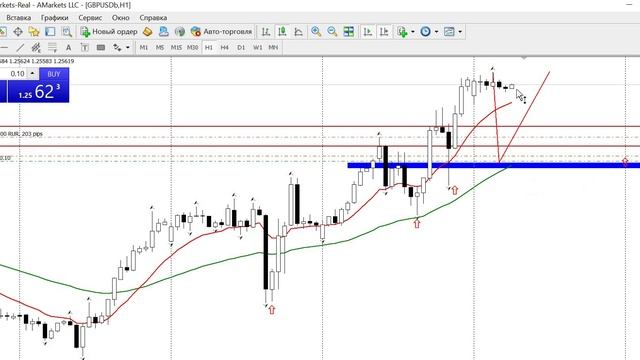The width and height of the screenshot is (640, 360).
Task: Switch chart to candlestick mode
Action: tap(282, 32)
